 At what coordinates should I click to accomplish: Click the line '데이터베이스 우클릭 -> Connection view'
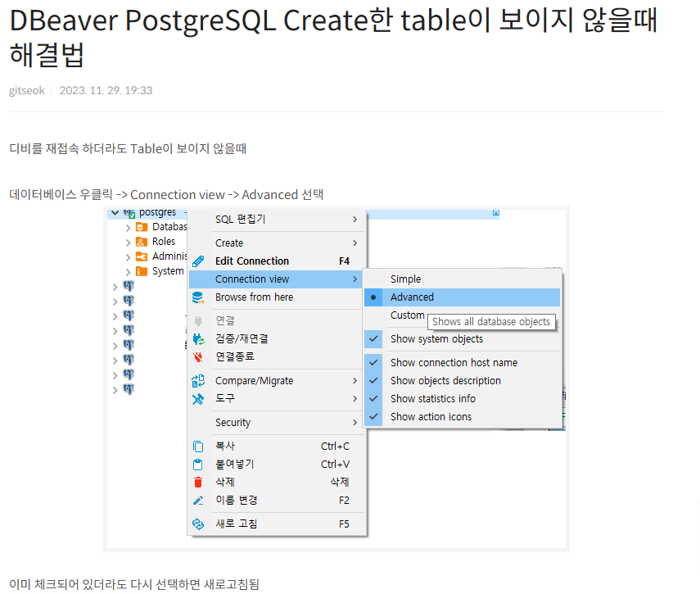pos(117,195)
